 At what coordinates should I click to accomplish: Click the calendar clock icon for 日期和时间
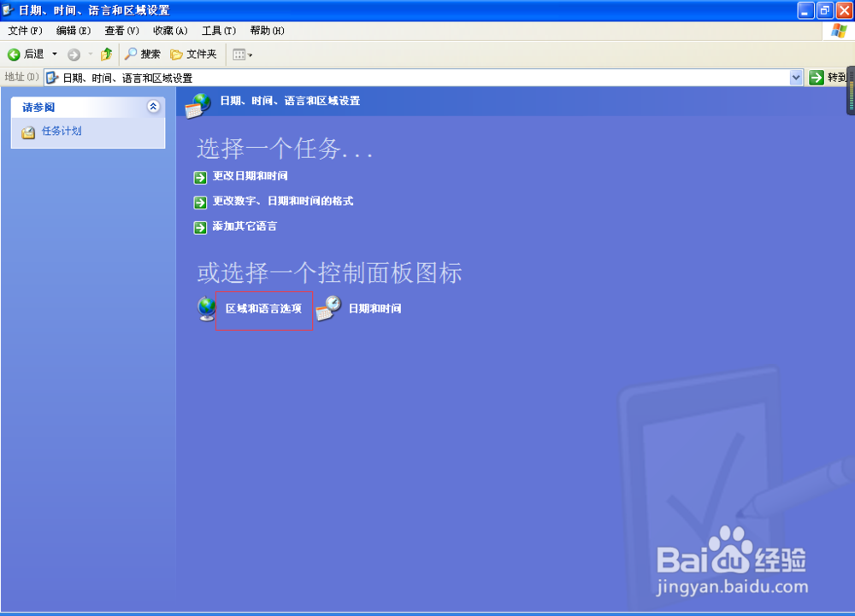coord(329,308)
